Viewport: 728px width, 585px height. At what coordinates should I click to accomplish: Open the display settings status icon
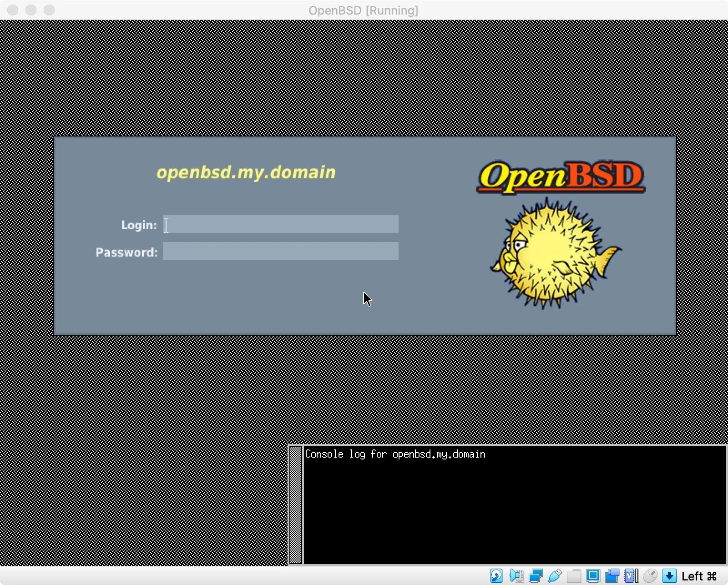pyautogui.click(x=593, y=576)
